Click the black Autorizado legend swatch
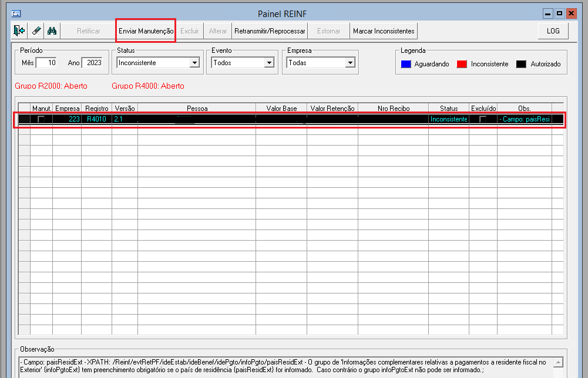Screen dimensions: 588x378 [x=521, y=64]
